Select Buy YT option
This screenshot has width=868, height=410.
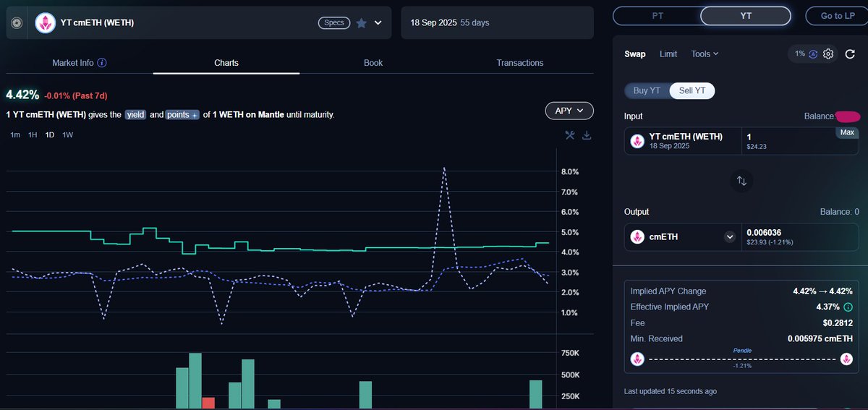click(647, 90)
